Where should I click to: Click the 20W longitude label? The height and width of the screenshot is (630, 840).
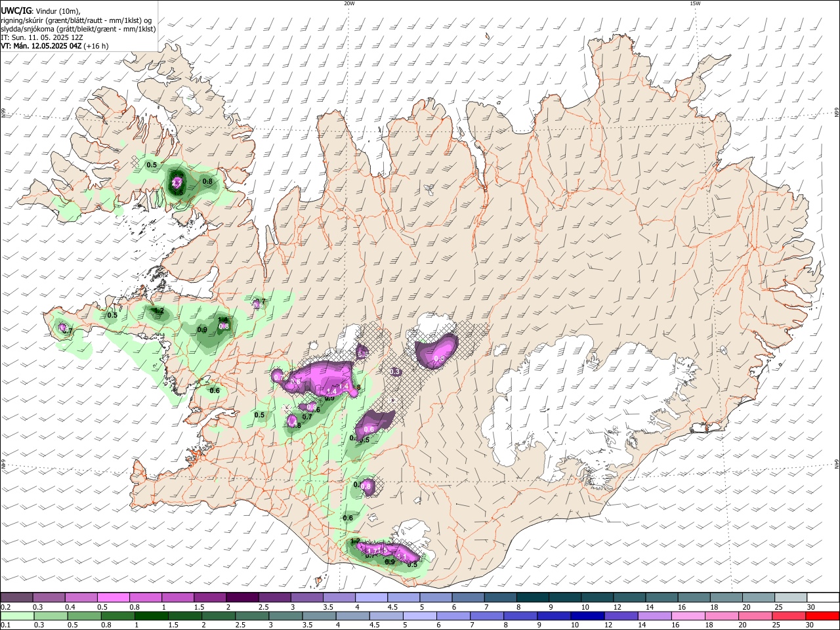click(x=349, y=3)
